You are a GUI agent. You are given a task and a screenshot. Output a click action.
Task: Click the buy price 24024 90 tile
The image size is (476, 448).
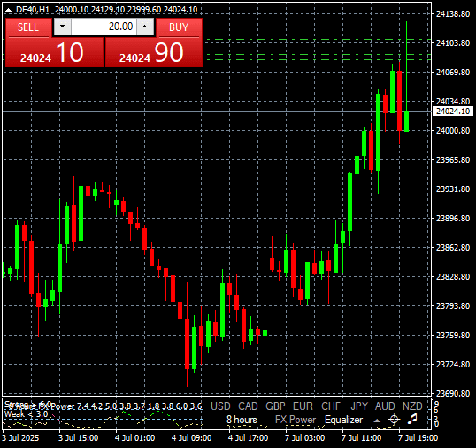coord(154,52)
